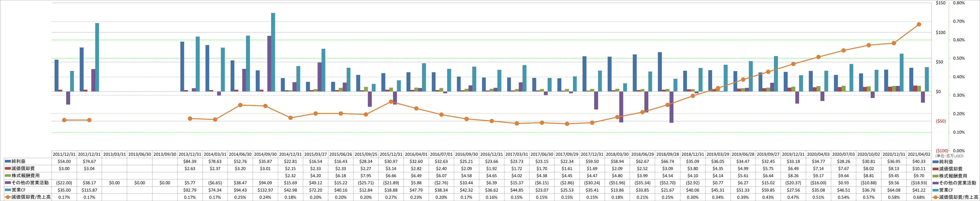Image resolution: width=980 pixels, height=201 pixels.
Task: Select the other operating value ($51.96)
Action: tap(617, 183)
